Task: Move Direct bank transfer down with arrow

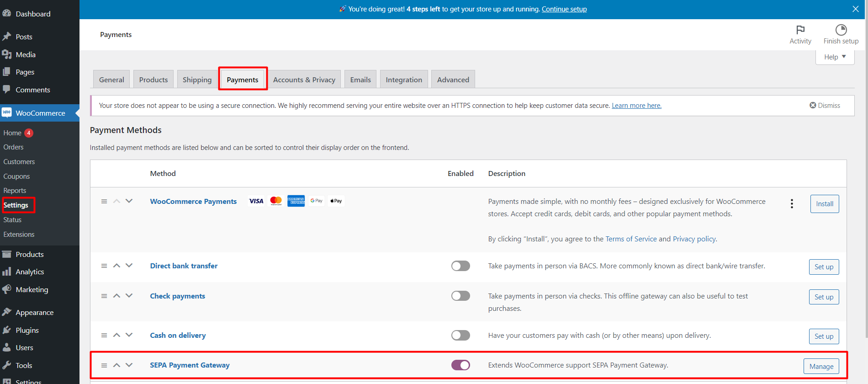Action: 129,266
